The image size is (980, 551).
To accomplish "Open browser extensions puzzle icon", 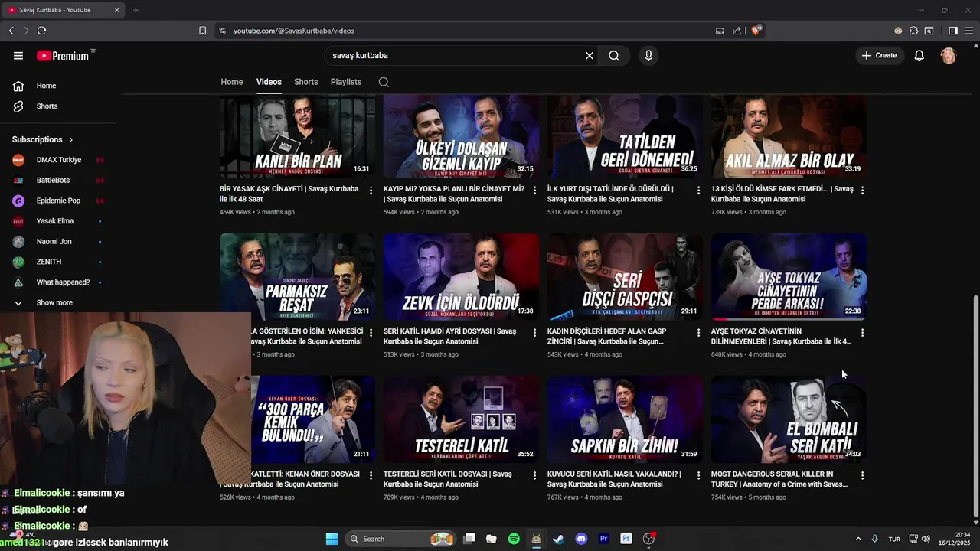I will click(x=913, y=31).
